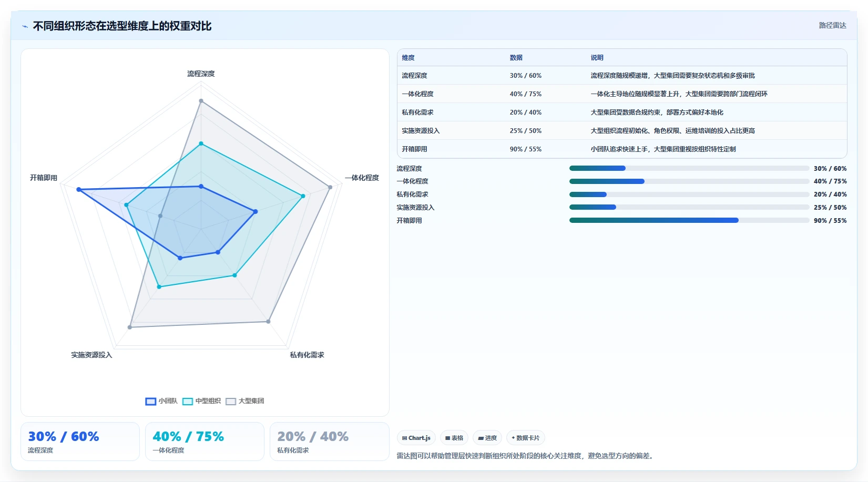The image size is (868, 482).
Task: Click the 流程深度 radar axis label
Action: coord(201,74)
